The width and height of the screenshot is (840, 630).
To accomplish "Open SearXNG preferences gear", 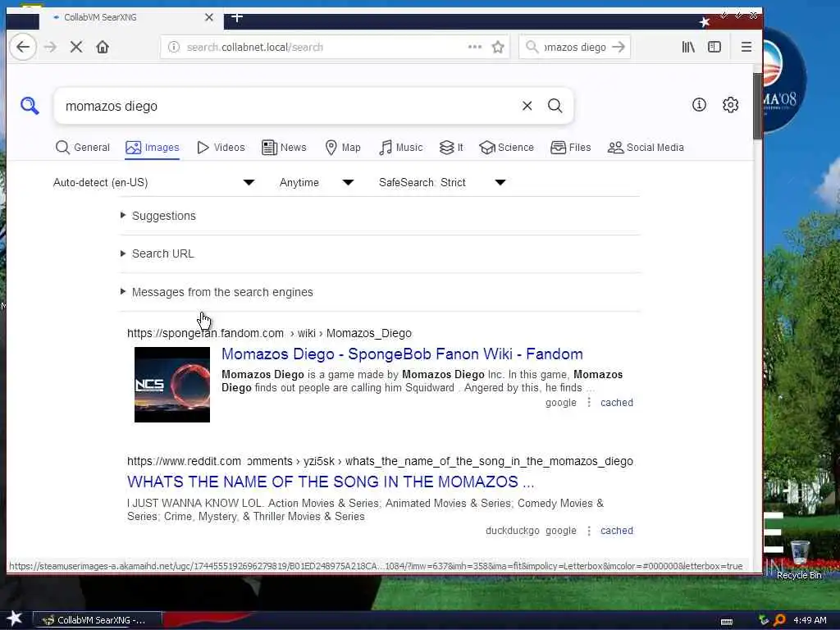I will [731, 105].
